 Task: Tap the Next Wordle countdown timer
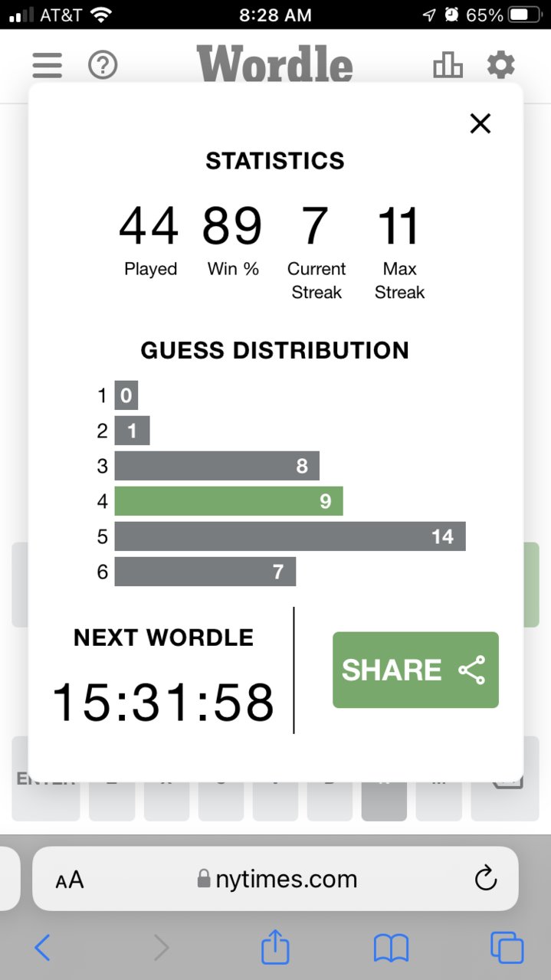point(163,703)
